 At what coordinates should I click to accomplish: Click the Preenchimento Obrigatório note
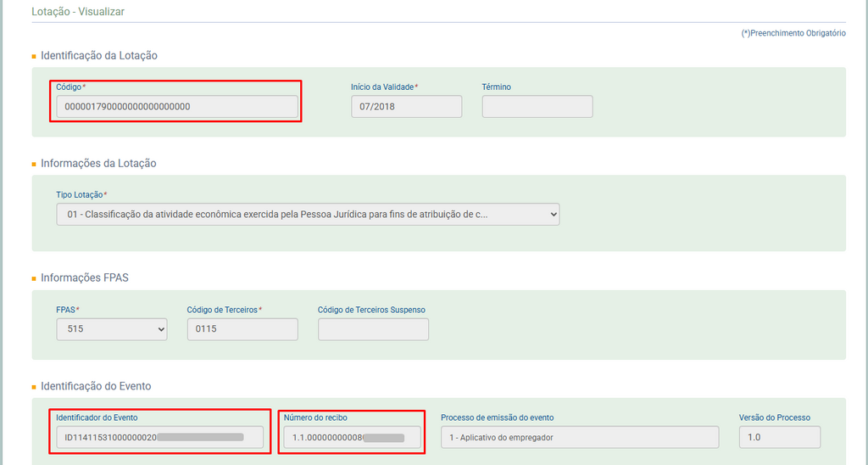pos(793,33)
